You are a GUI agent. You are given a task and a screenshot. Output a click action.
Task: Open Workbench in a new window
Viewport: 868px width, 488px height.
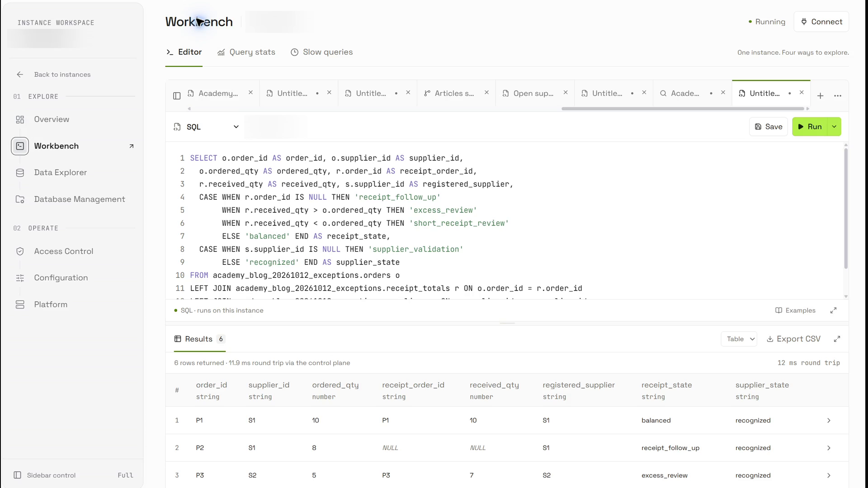pos(132,146)
